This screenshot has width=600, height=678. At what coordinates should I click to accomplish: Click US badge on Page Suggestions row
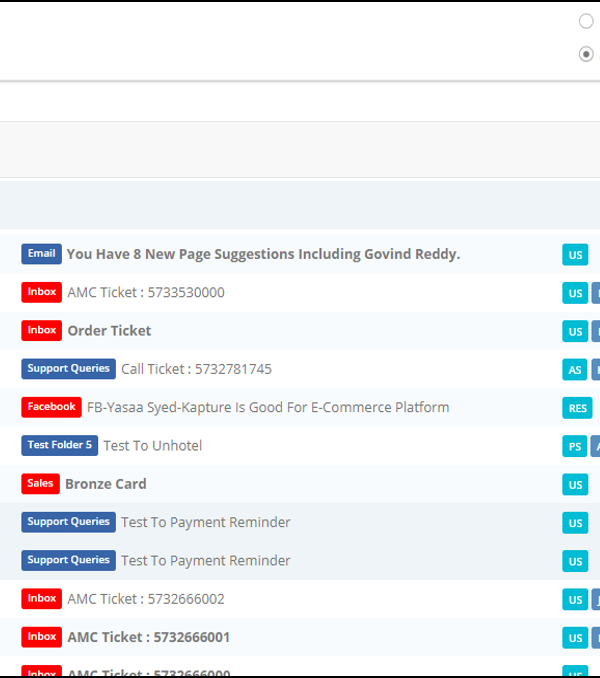[575, 255]
